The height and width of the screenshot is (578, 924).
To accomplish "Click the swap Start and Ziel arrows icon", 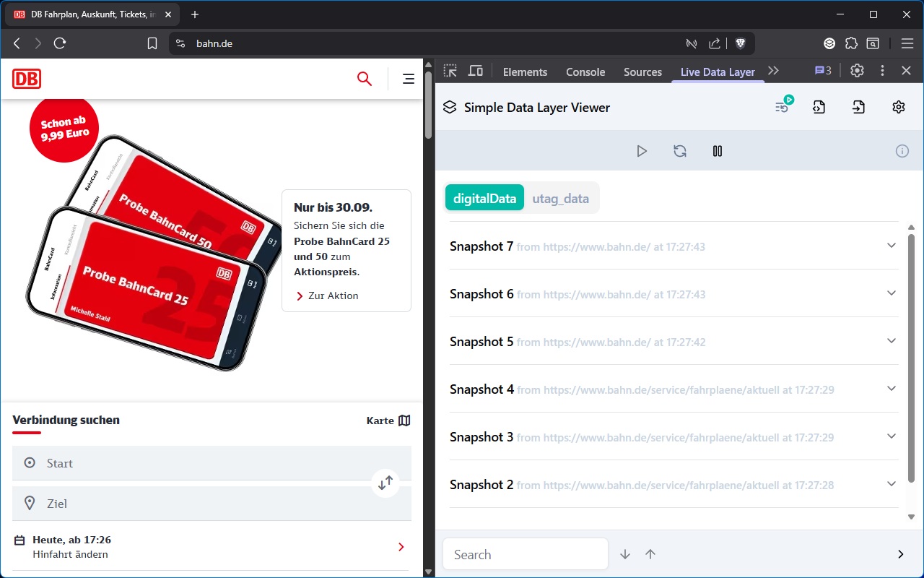I will pos(386,483).
